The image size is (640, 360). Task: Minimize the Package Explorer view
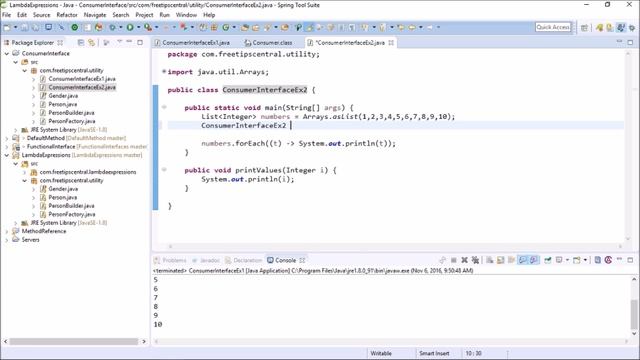[x=129, y=42]
